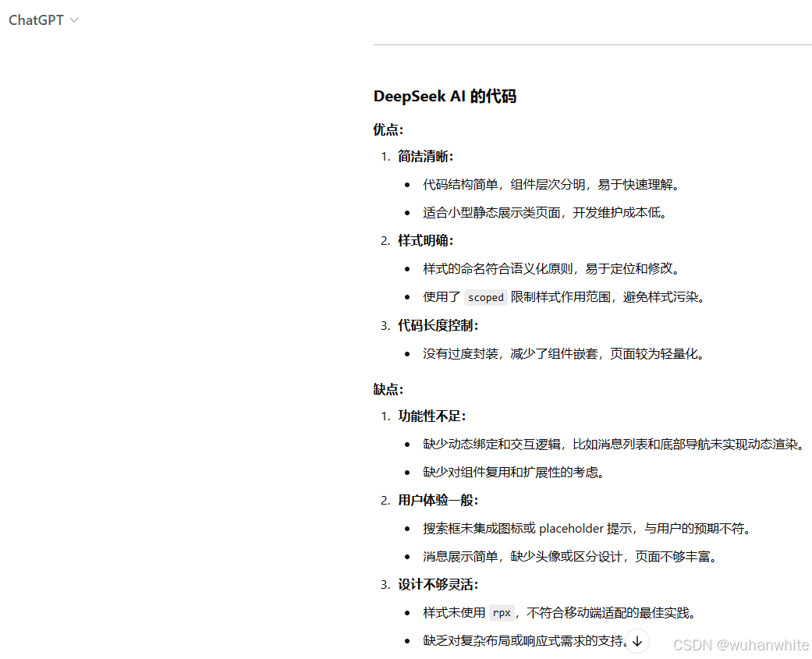This screenshot has width=812, height=659.
Task: Click the list item "用户体验一般:"
Action: (x=438, y=501)
